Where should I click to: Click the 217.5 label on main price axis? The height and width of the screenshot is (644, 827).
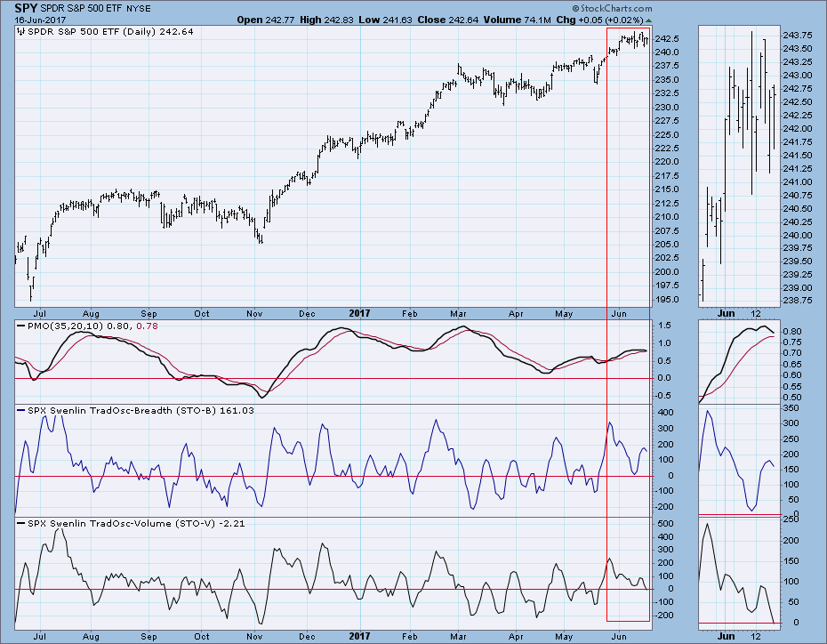point(667,176)
